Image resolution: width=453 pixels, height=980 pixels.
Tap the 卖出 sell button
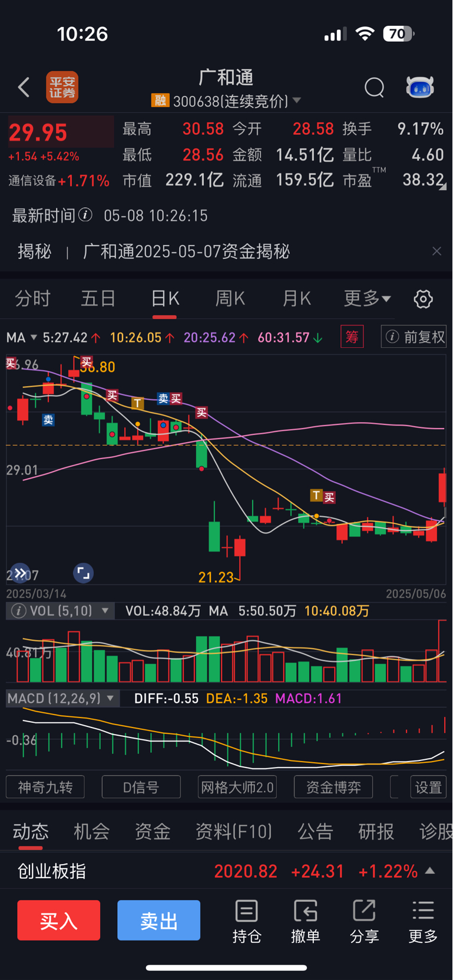tap(158, 920)
